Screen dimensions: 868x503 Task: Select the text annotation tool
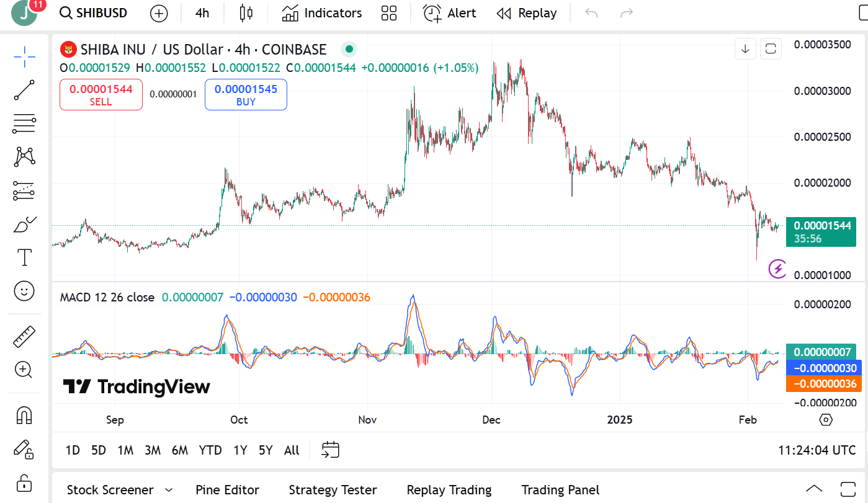click(24, 257)
